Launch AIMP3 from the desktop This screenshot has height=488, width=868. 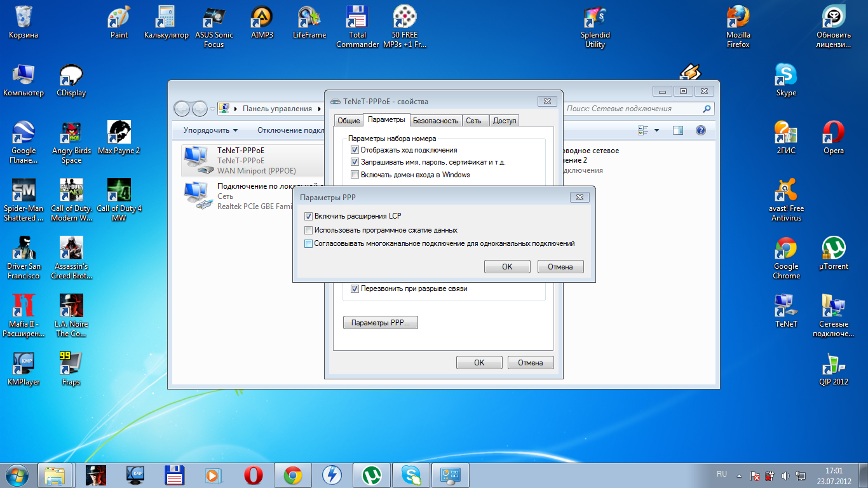(x=262, y=22)
